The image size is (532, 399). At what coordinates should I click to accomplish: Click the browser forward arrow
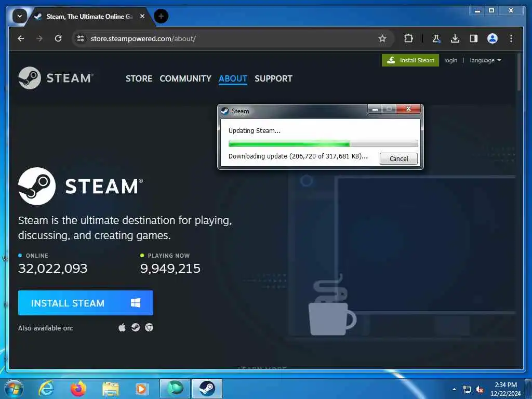[x=39, y=38]
